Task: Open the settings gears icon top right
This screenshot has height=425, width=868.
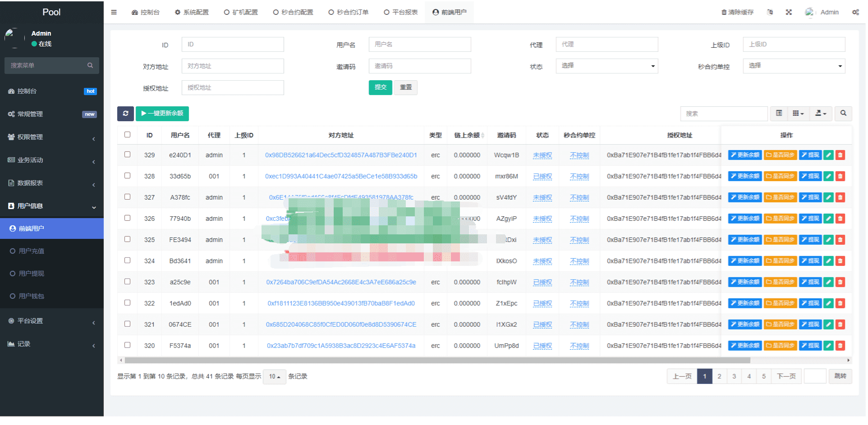Action: (x=855, y=12)
